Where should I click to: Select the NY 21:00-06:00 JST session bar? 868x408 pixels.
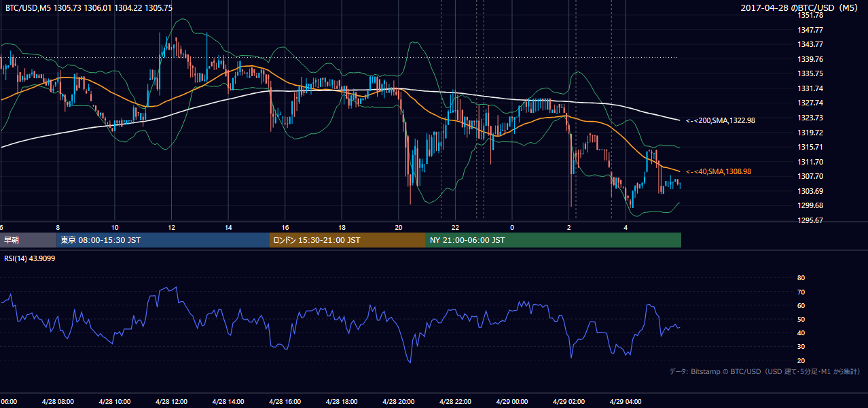[554, 240]
